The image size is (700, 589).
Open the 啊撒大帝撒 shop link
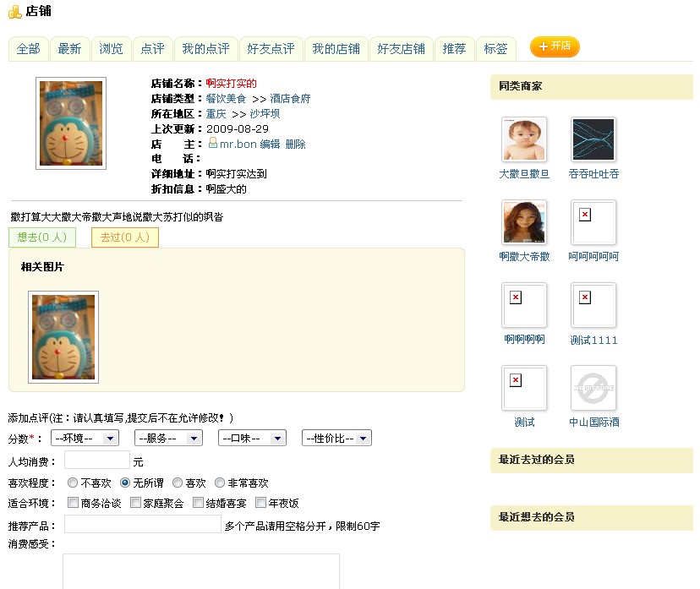524,257
